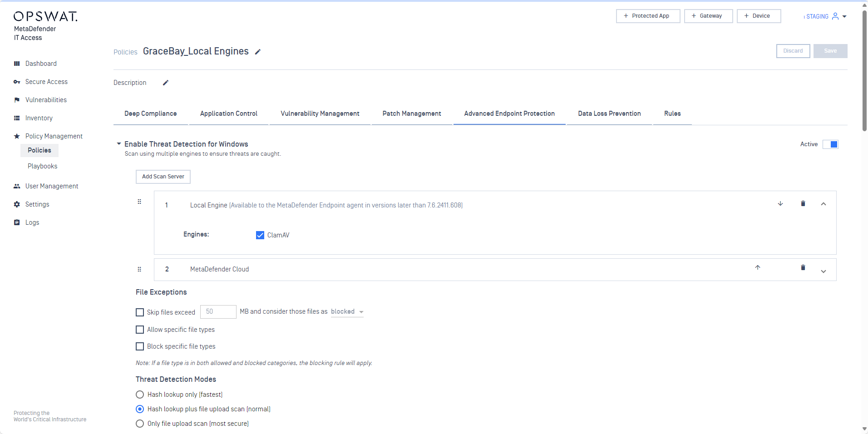Click the Add Scan Server button

[163, 177]
